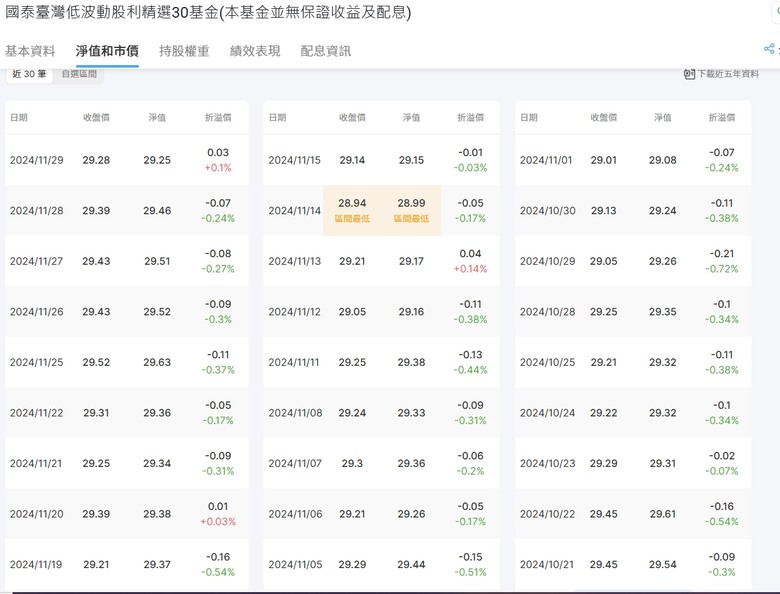Click NAV 29.61 on 2024/10/22 row
The width and height of the screenshot is (780, 594).
pyautogui.click(x=663, y=514)
